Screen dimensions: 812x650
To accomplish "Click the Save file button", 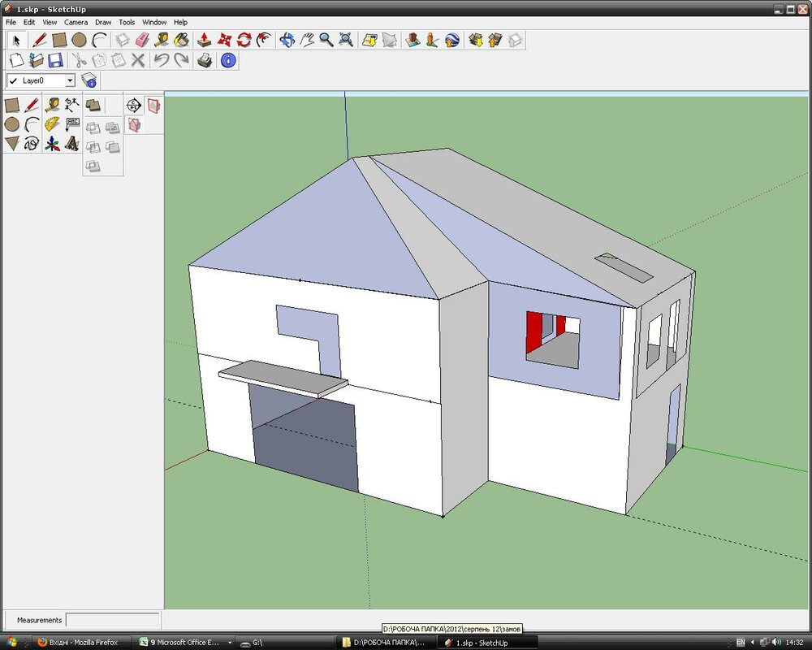I will [x=55, y=60].
